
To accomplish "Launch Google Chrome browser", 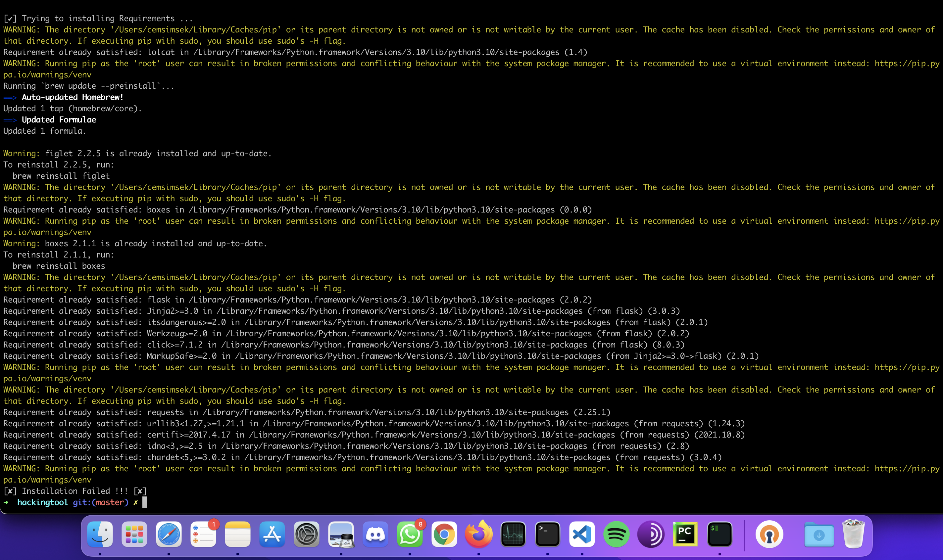I will [444, 534].
